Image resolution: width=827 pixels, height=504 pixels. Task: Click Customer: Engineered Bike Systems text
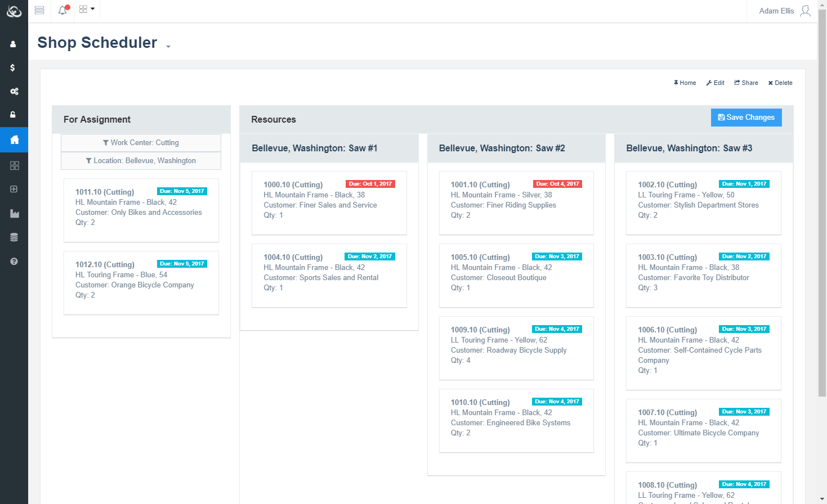(x=511, y=423)
